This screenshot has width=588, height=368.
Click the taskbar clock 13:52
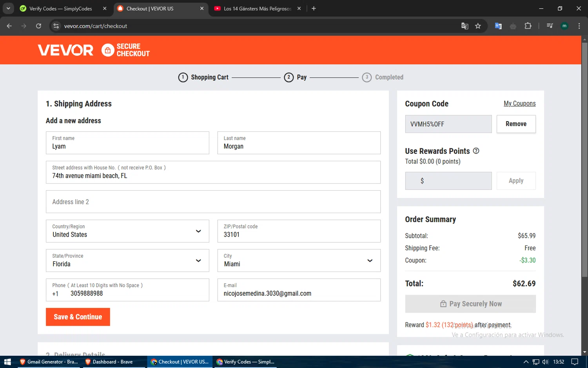click(x=559, y=362)
